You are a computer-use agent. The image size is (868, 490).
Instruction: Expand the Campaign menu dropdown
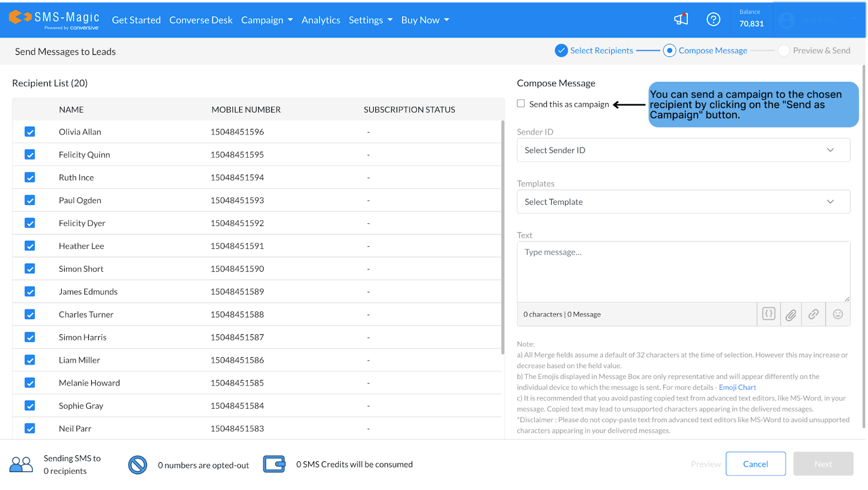tap(267, 20)
